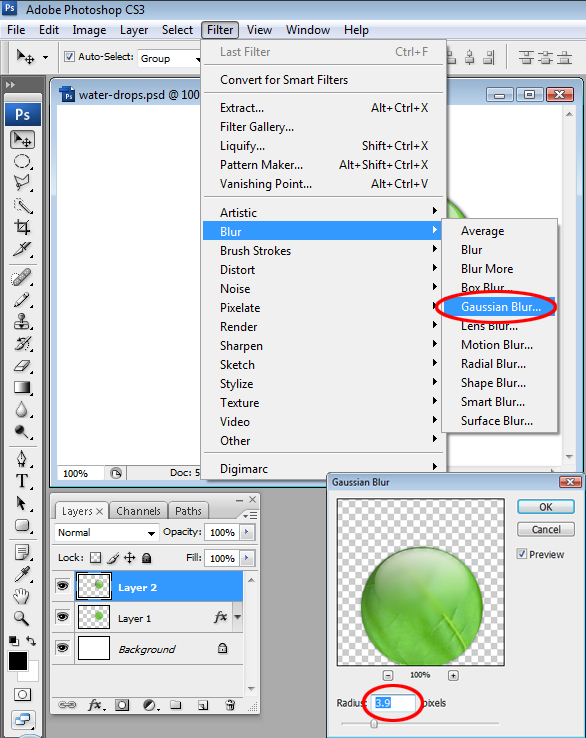Select the Hand tool
This screenshot has width=586, height=738.
click(x=21, y=596)
